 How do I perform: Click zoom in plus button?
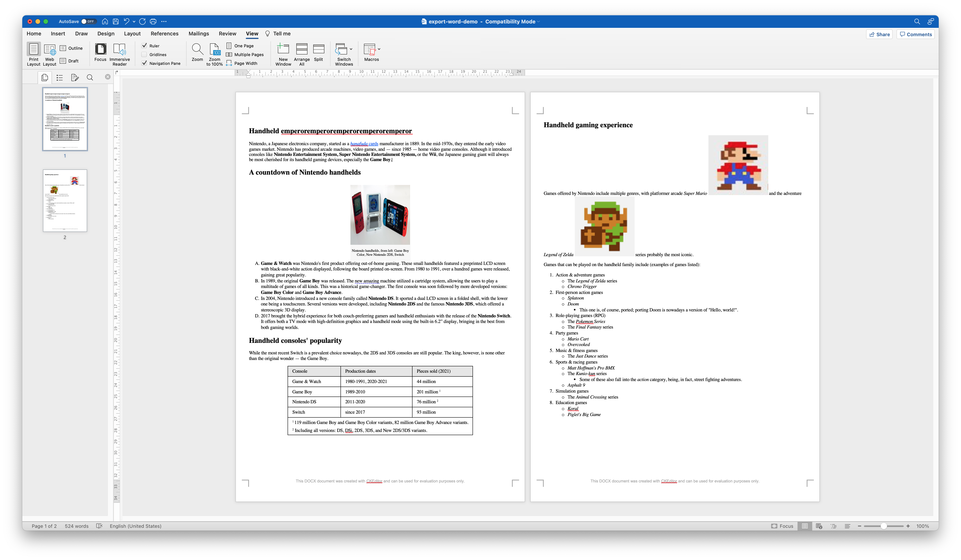point(908,526)
